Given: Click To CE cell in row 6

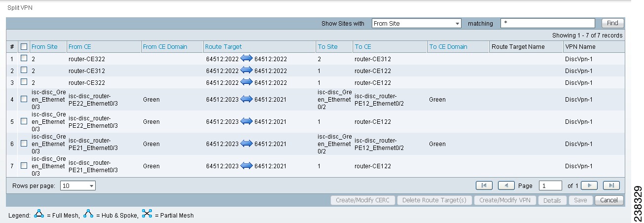Looking at the screenshot, I should 379,144.
